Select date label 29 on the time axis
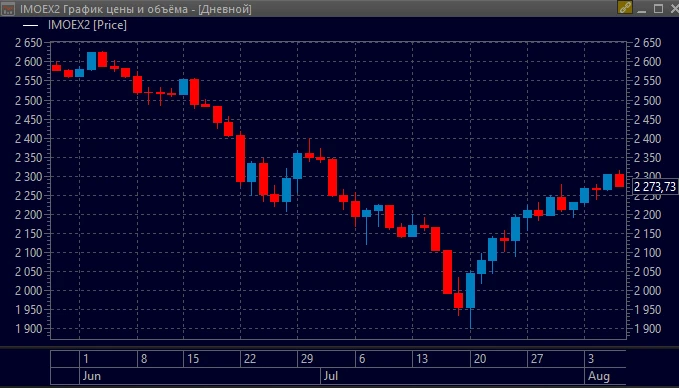This screenshot has height=388, width=679. (307, 359)
